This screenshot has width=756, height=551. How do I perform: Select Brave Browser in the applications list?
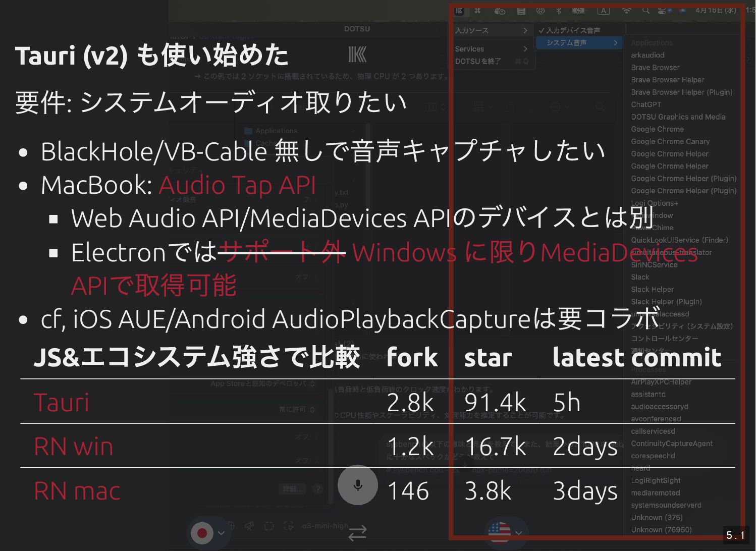[655, 68]
